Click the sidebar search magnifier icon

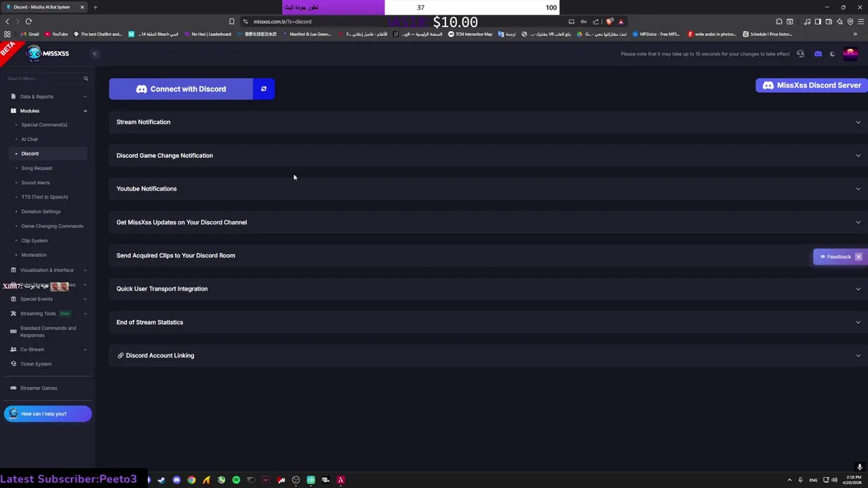tap(86, 79)
